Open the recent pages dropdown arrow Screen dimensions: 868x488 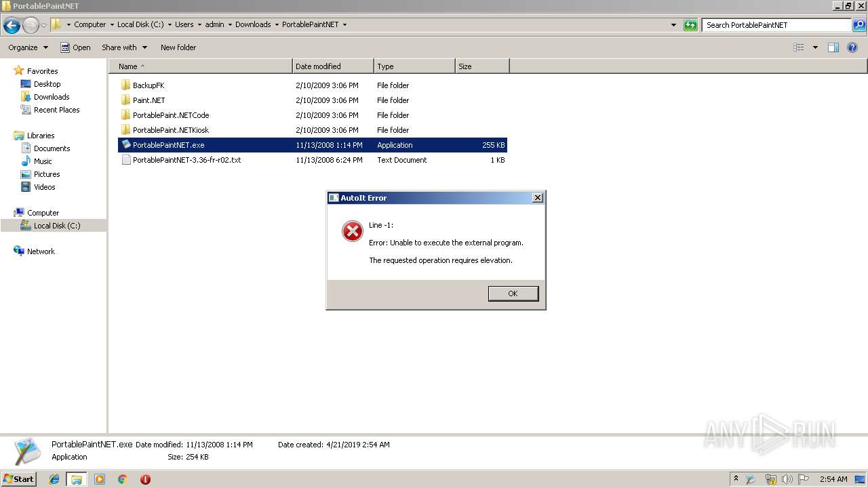(x=43, y=25)
